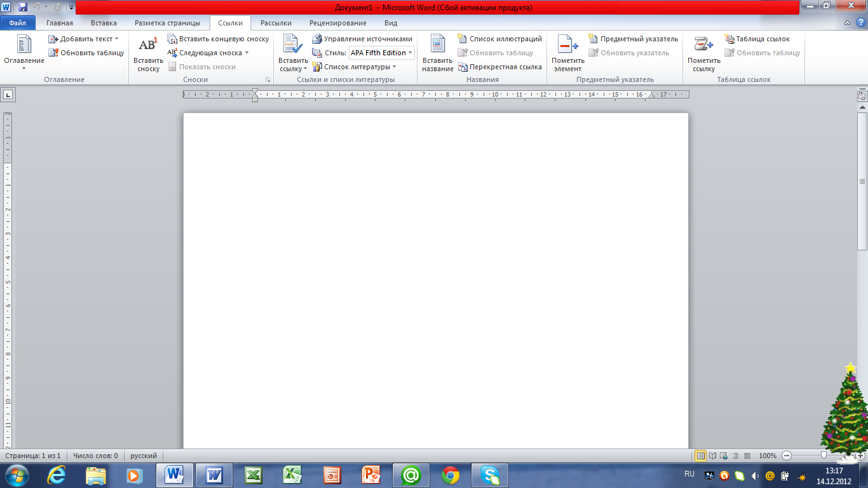The height and width of the screenshot is (488, 868).
Task: Switch to Разметка страницы tab
Action: [x=167, y=23]
